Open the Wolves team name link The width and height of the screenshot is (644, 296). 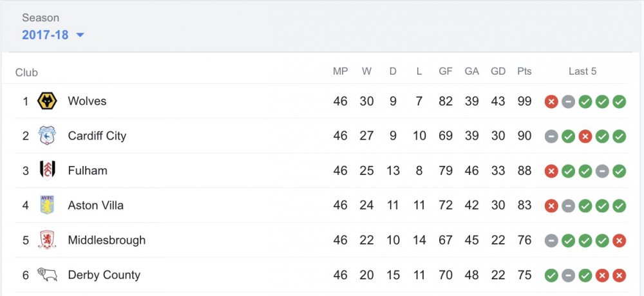(87, 101)
